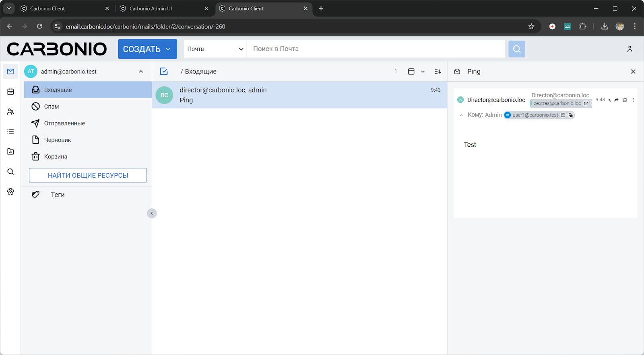View site information icon in address bar
Image resolution: width=644 pixels, height=355 pixels.
[x=57, y=27]
